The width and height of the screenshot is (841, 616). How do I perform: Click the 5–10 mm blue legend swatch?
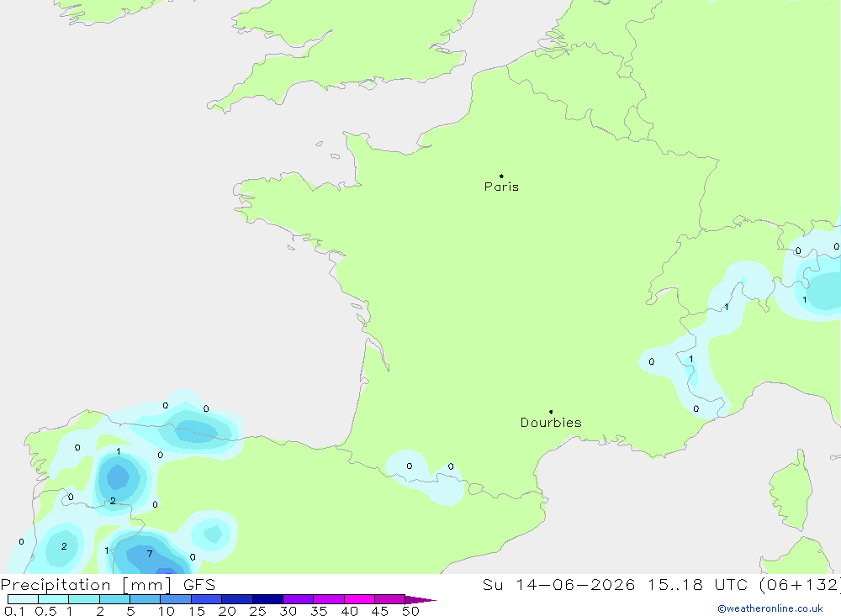pos(145,599)
